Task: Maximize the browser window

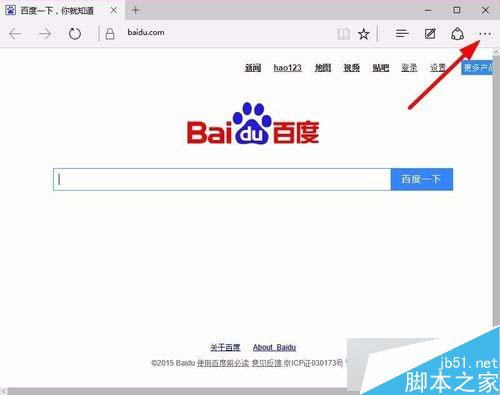Action: tap(457, 10)
